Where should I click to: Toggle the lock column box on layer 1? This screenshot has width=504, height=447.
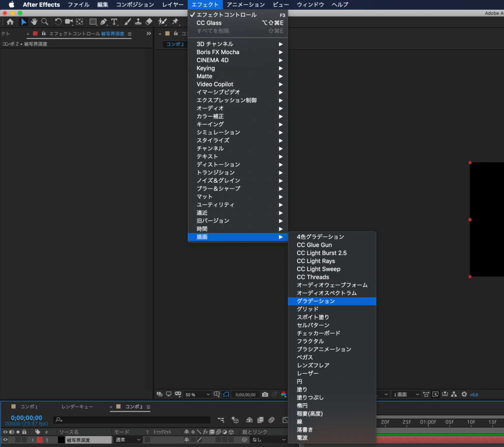click(x=24, y=440)
